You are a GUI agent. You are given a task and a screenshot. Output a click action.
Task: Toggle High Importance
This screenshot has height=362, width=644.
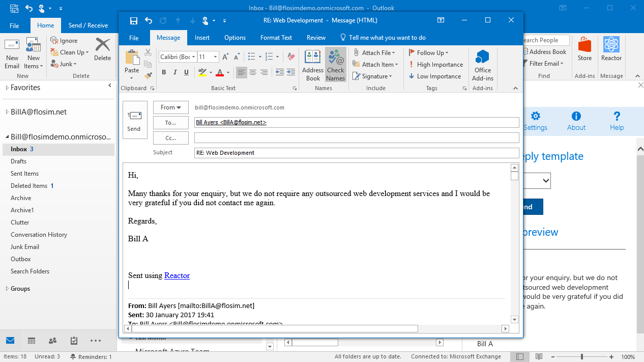[435, 65]
